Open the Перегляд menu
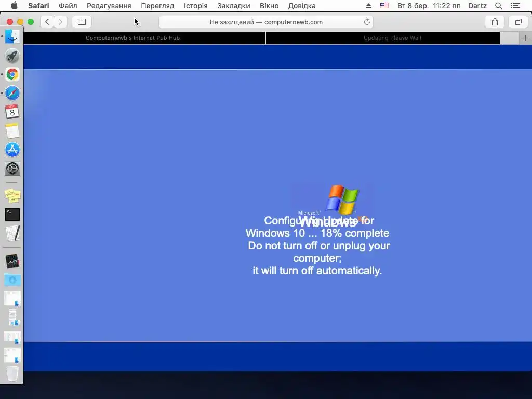 click(157, 6)
